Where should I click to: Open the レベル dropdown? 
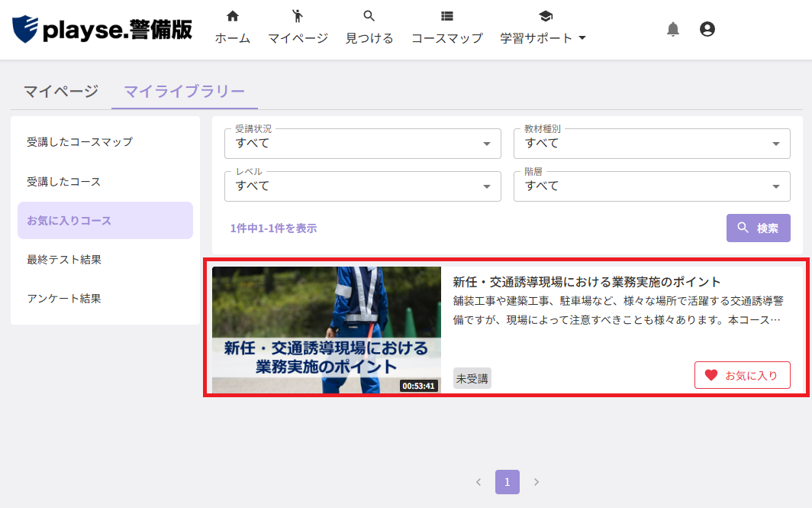click(x=362, y=186)
